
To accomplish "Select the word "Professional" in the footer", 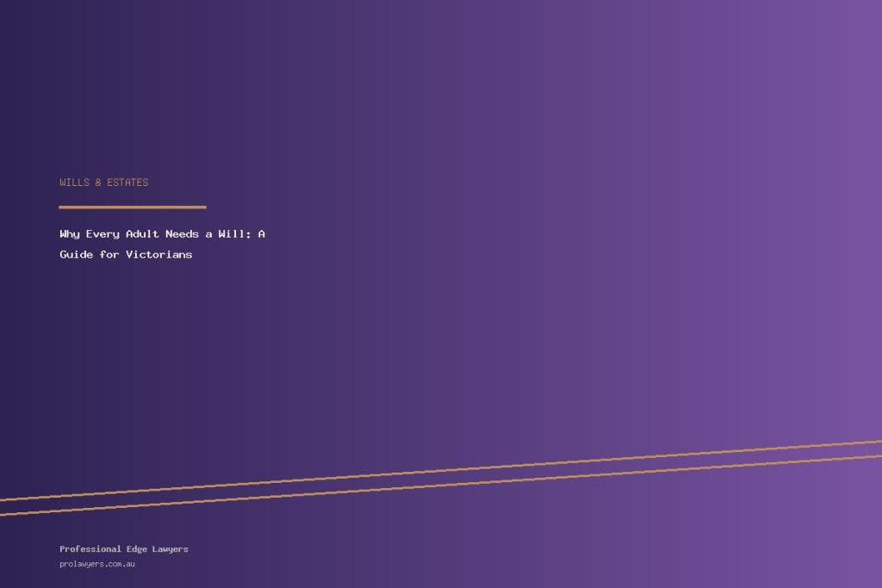I will (x=90, y=549).
